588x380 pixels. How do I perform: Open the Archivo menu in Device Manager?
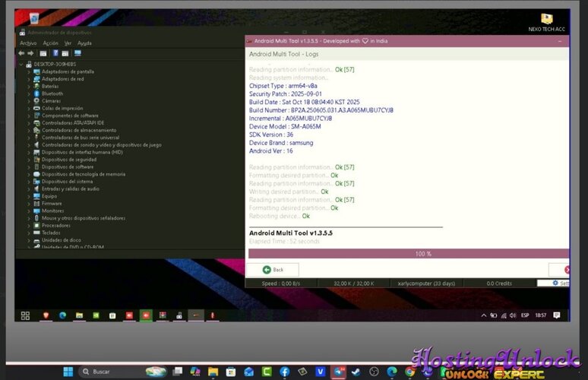point(28,43)
